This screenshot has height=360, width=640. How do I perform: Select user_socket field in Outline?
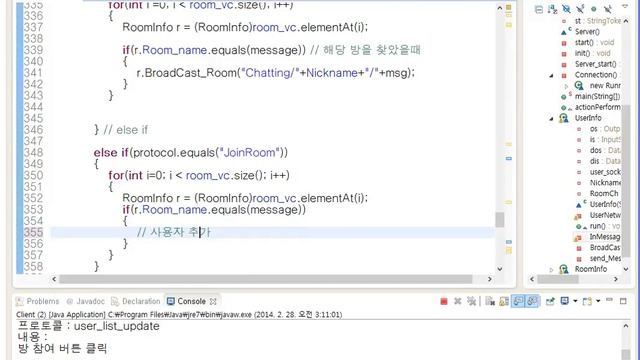[x=605, y=172]
